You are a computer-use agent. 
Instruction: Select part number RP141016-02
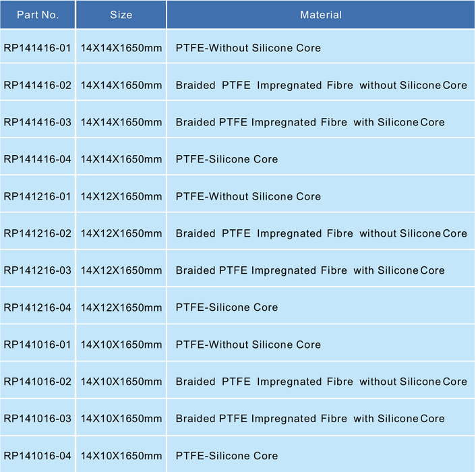point(38,382)
